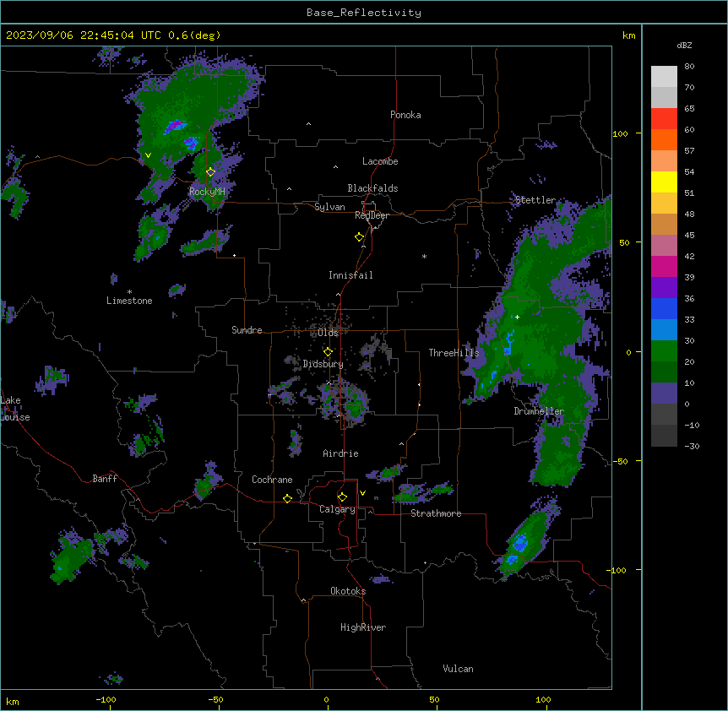Click the Lacombe city label
Screen dimensions: 728x711
[380, 161]
